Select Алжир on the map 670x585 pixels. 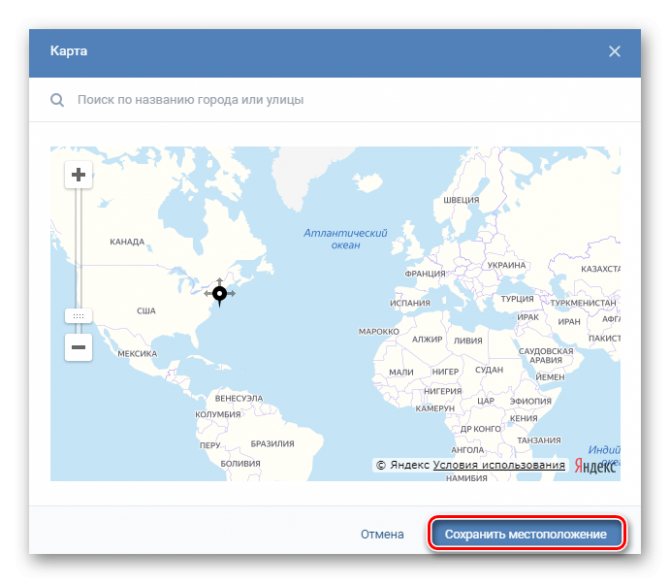pyautogui.click(x=427, y=340)
